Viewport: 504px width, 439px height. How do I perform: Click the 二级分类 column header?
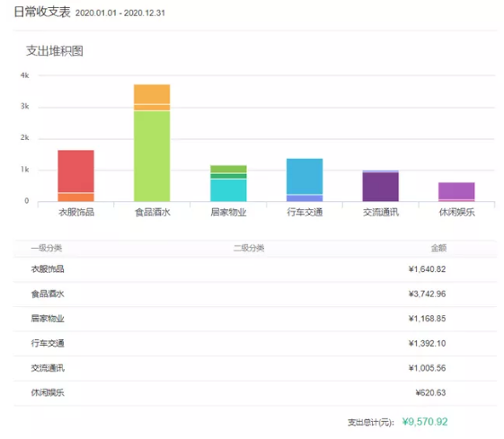249,248
